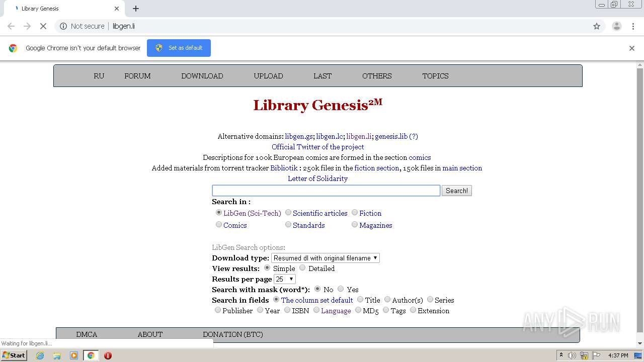644x362 pixels.
Task: Open the Results per page dropdown
Action: click(x=285, y=279)
